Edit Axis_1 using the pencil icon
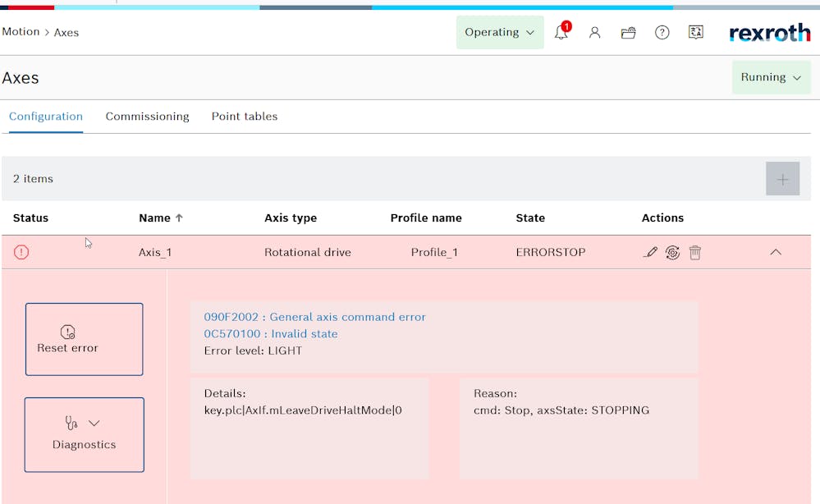 click(650, 253)
